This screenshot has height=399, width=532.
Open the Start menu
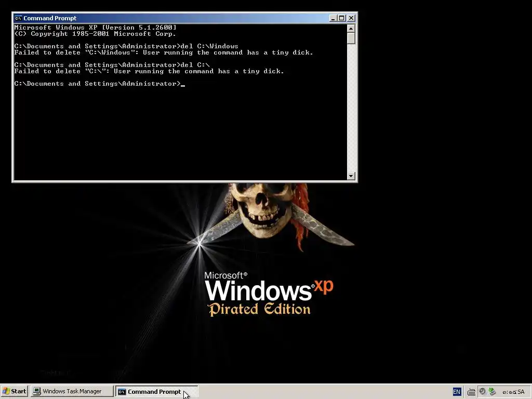click(14, 391)
